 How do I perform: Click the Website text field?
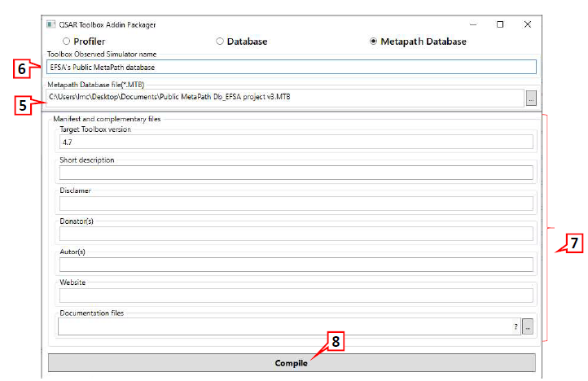(x=296, y=296)
